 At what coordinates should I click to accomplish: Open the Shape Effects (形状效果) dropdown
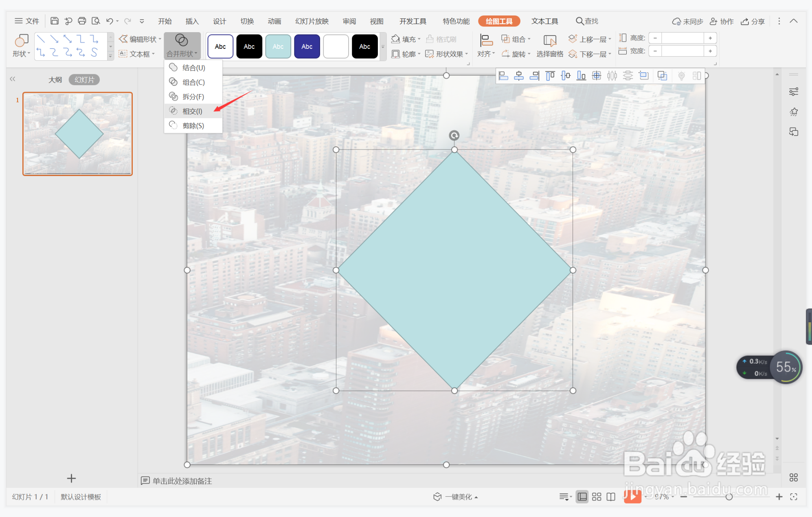[447, 54]
